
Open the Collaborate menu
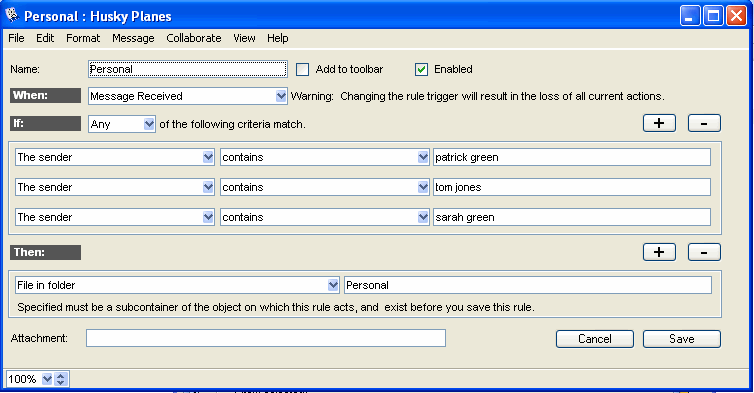(x=194, y=38)
